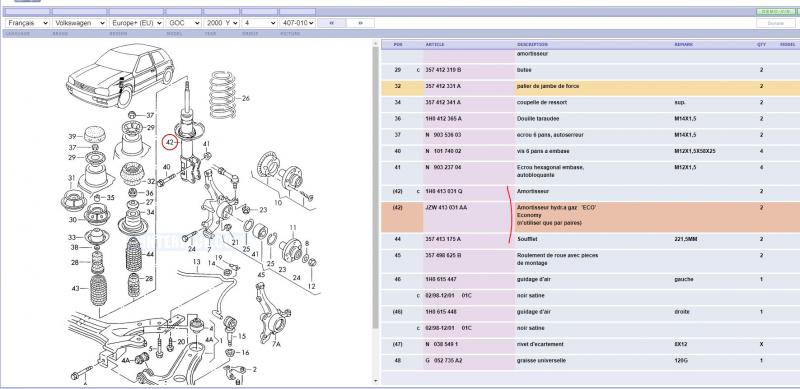Click article N 903 536 03
Screen dimensions: 800x389
[443, 135]
